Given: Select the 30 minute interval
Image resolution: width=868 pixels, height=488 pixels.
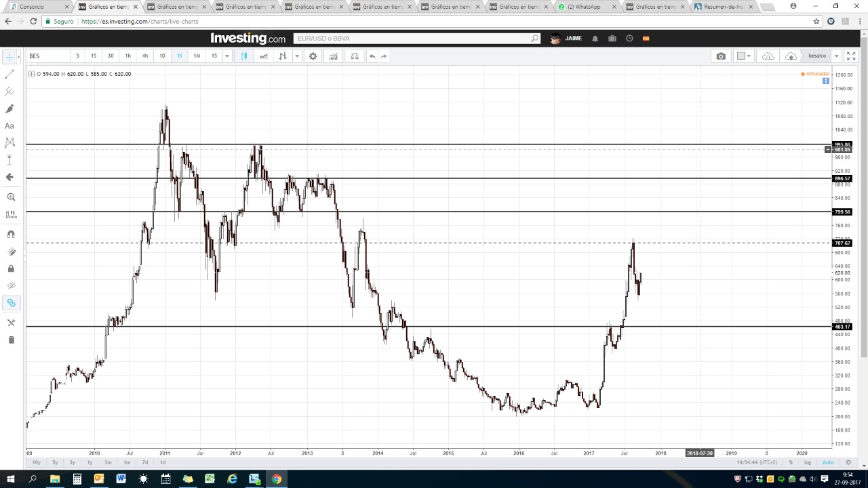Looking at the screenshot, I should 111,56.
